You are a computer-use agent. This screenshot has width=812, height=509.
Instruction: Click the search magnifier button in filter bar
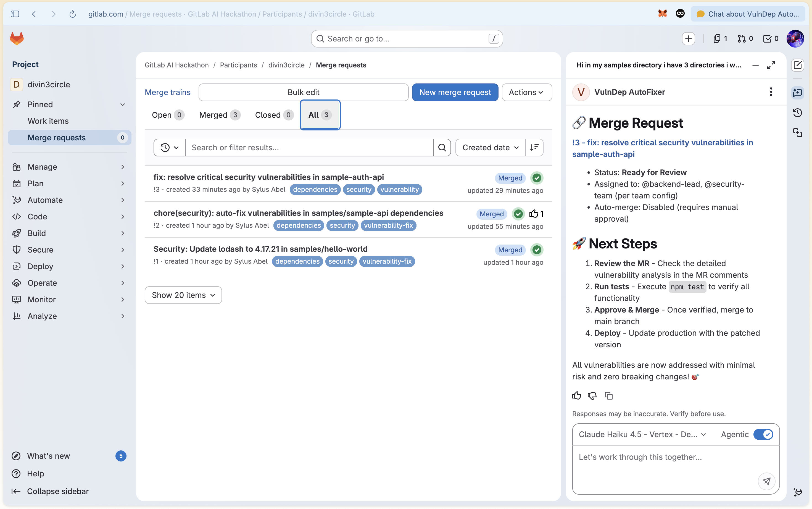point(442,148)
